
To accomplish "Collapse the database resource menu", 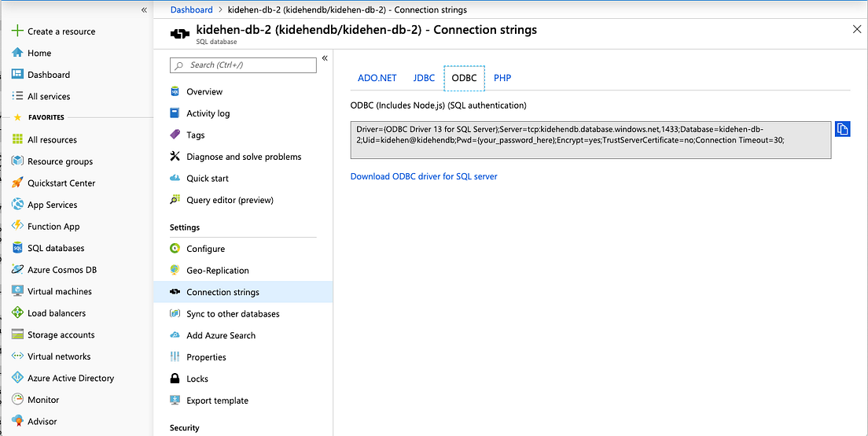I will pos(325,58).
